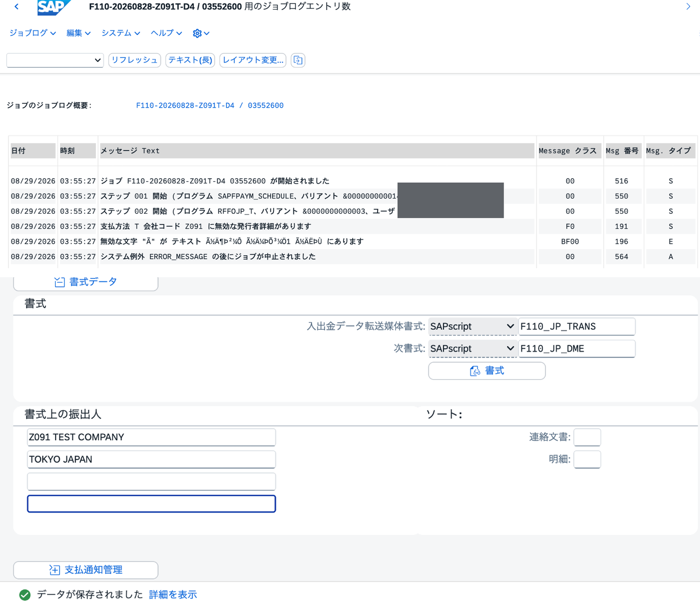Click the Message クラス column header

(x=569, y=151)
